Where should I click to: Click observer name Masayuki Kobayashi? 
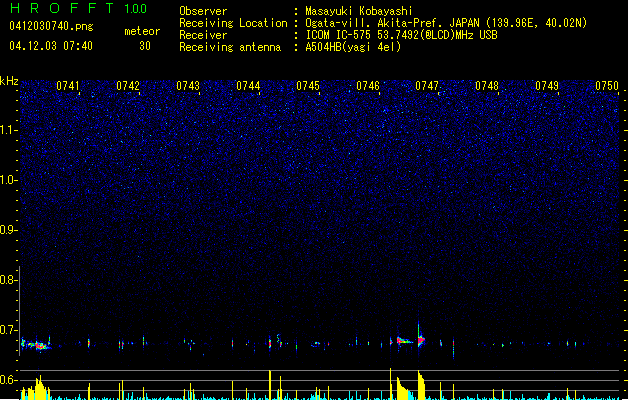click(x=359, y=11)
